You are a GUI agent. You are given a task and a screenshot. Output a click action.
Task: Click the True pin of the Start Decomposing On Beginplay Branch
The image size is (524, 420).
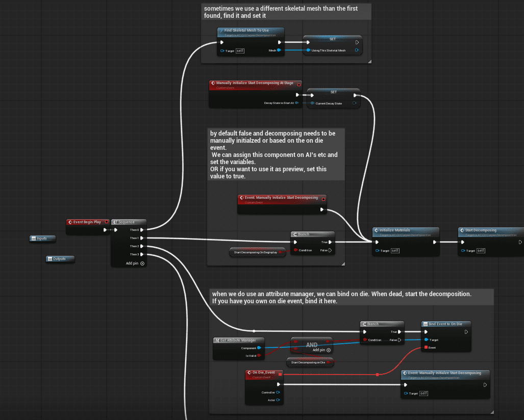tap(330, 242)
